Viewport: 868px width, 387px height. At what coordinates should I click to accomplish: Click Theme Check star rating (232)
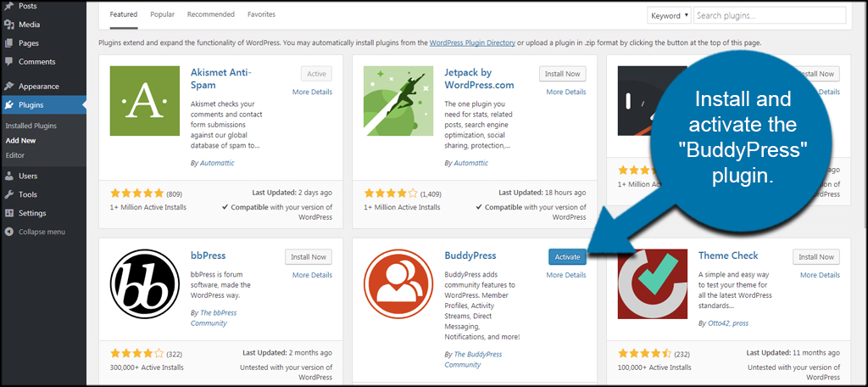(x=645, y=353)
